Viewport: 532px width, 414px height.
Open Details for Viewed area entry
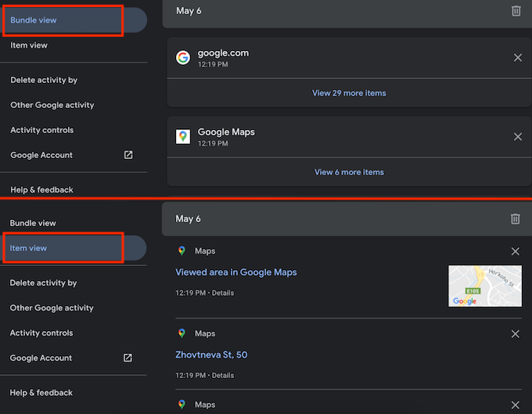click(x=223, y=293)
